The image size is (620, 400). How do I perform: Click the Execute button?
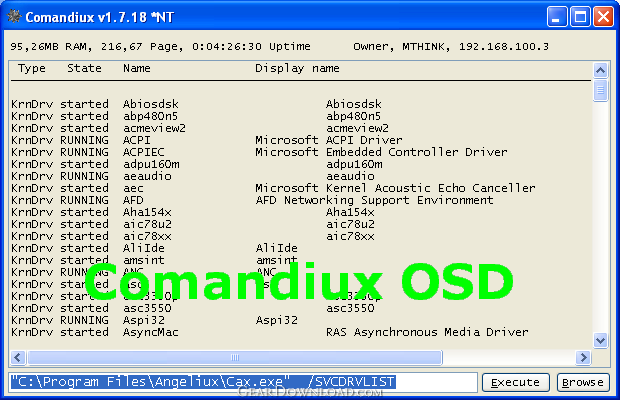click(x=516, y=382)
